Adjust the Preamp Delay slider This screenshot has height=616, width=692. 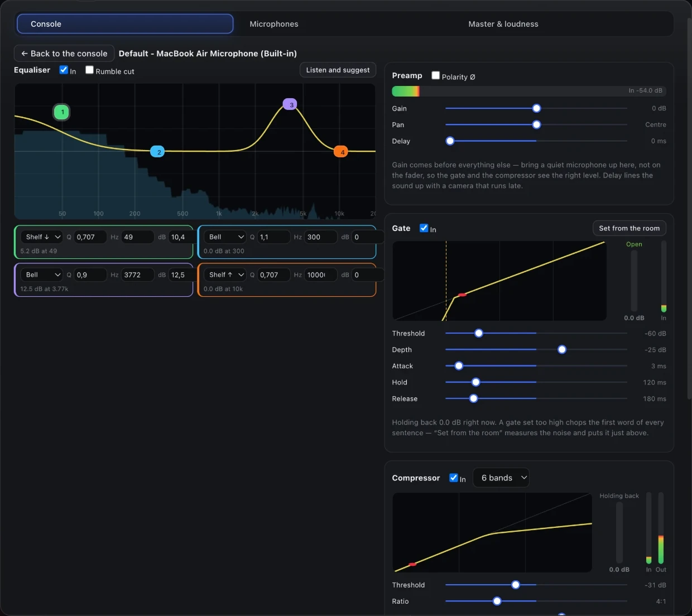tap(536, 141)
